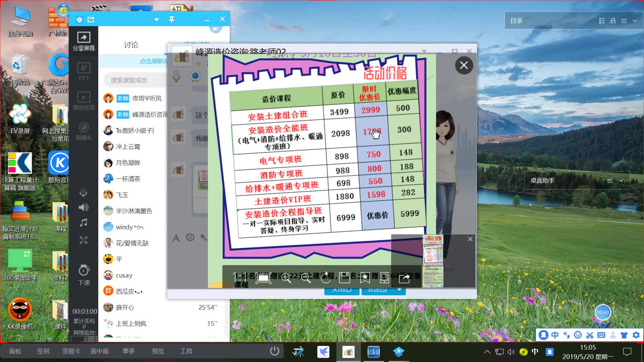Switch to the 讨论 tab
Viewport: 644px width, 362px height.
[131, 45]
